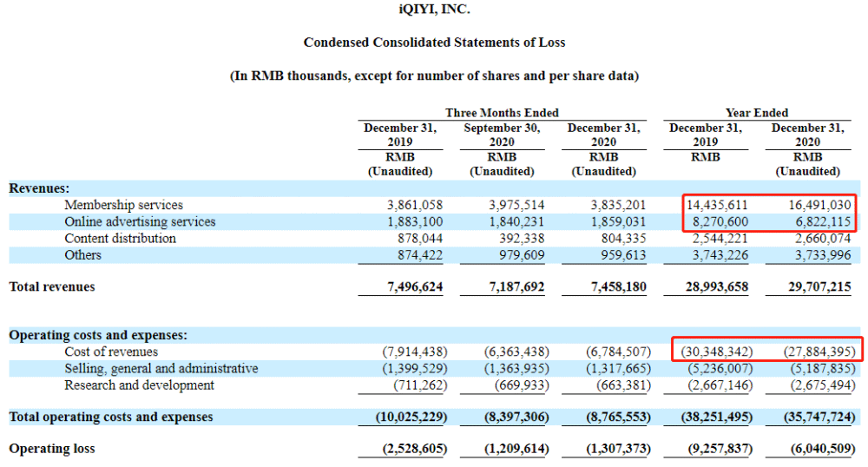Image resolution: width=868 pixels, height=467 pixels.
Task: Select content distribution value 392,338
Action: tap(522, 239)
